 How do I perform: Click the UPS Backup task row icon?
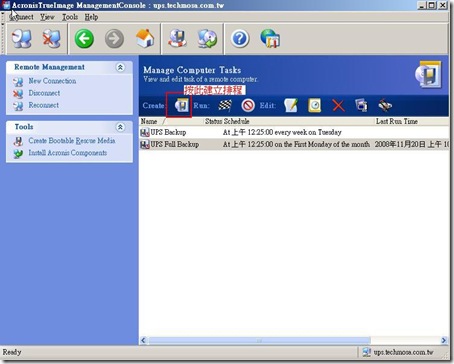click(x=145, y=133)
